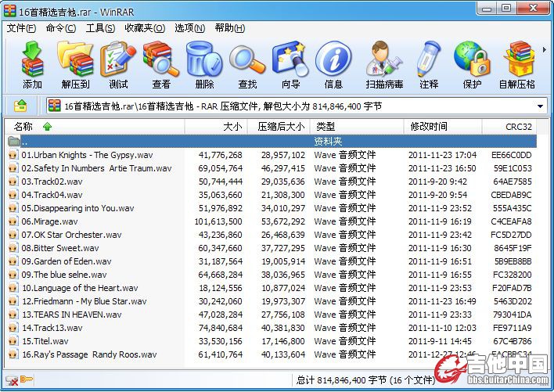Click file icon of 15.Titel.wav
The image size is (554, 392).
point(13,341)
